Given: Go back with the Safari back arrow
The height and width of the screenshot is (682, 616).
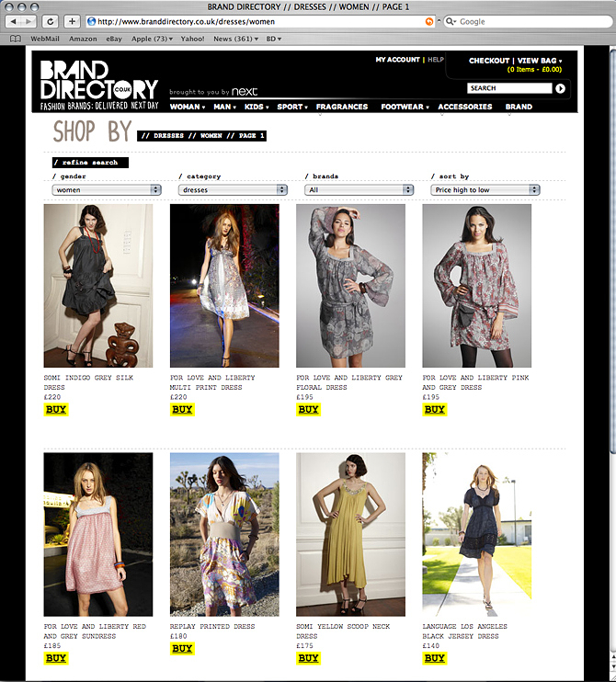Looking at the screenshot, I should coord(13,21).
